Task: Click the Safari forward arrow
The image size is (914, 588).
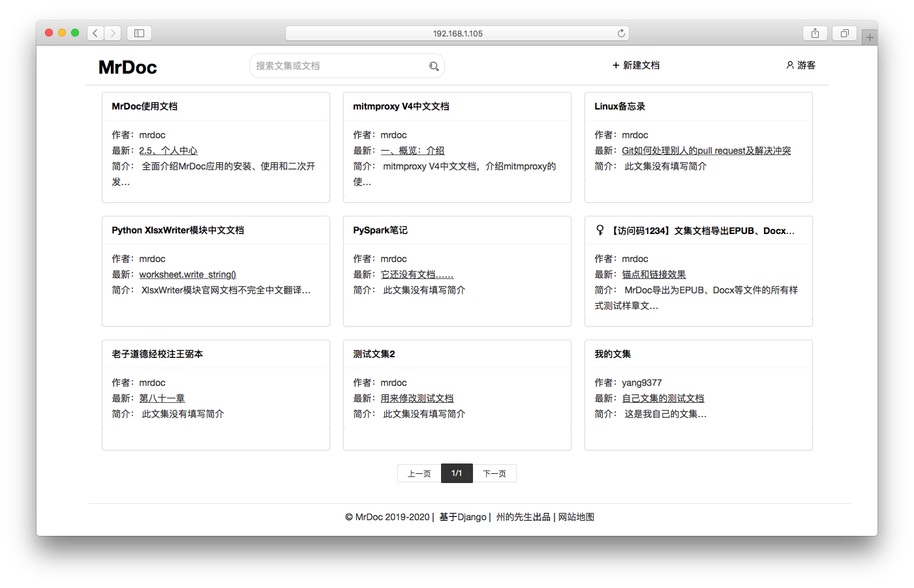Action: 113,33
